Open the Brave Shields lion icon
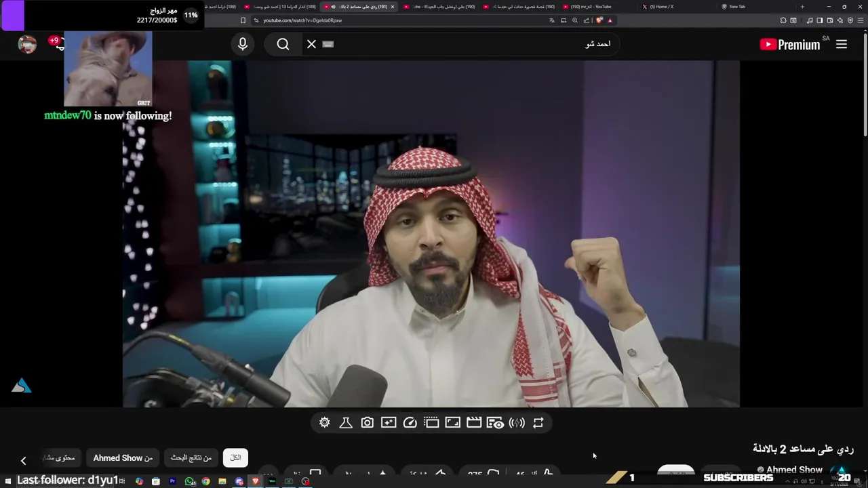868x488 pixels. click(599, 20)
